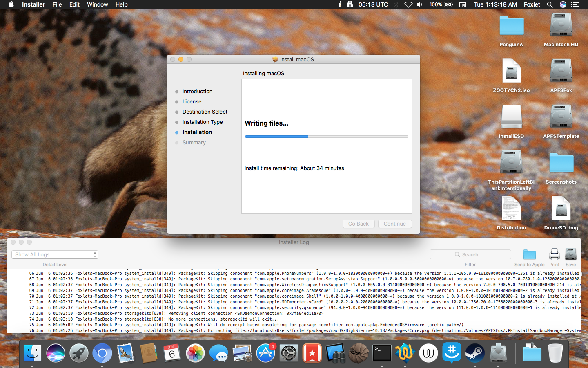The height and width of the screenshot is (368, 588).
Task: Open the APFSFox drive icon
Action: tap(561, 71)
